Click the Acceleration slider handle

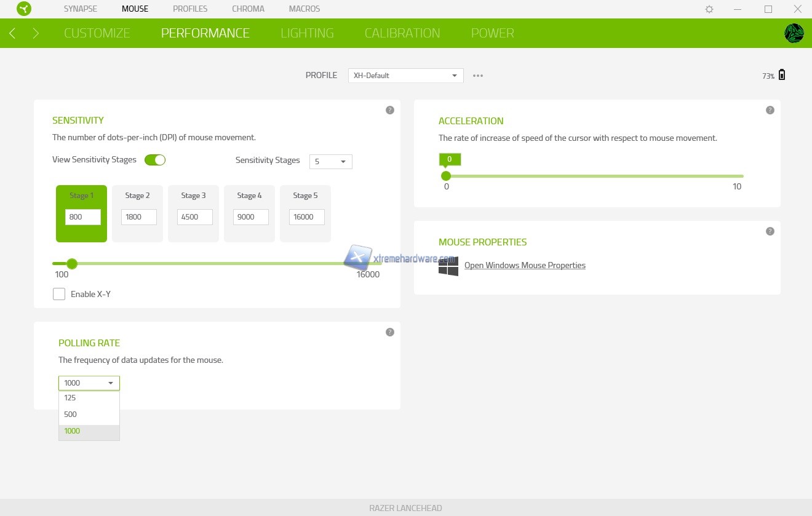point(446,176)
